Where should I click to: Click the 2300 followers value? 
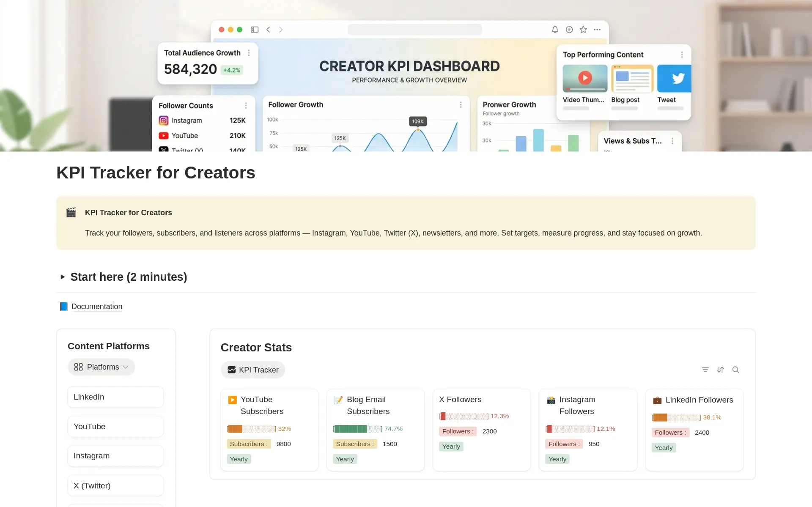click(x=489, y=431)
